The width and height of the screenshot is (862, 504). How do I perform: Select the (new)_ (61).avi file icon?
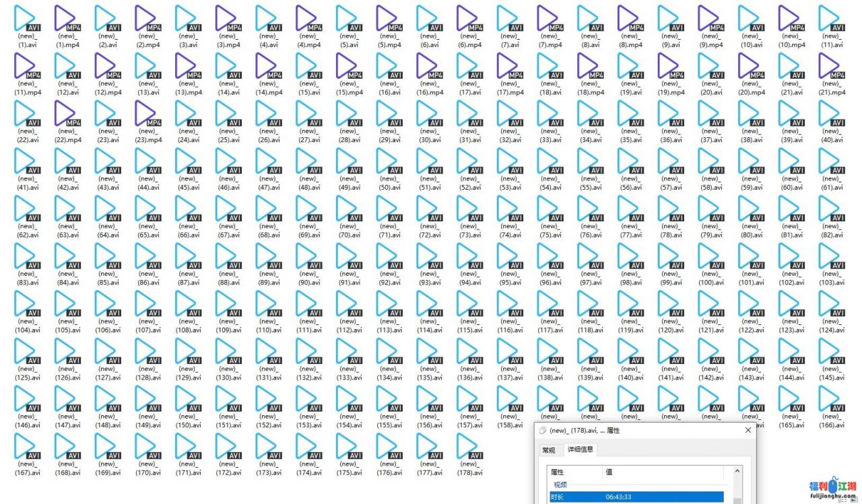831,162
